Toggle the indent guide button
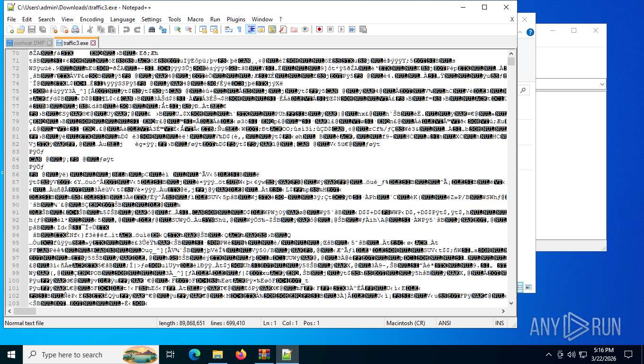Viewport: 644px width, 364px height. click(x=250, y=29)
